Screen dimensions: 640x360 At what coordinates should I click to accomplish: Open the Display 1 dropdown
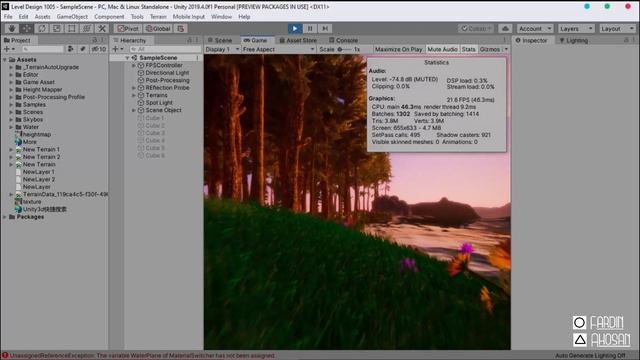click(222, 49)
